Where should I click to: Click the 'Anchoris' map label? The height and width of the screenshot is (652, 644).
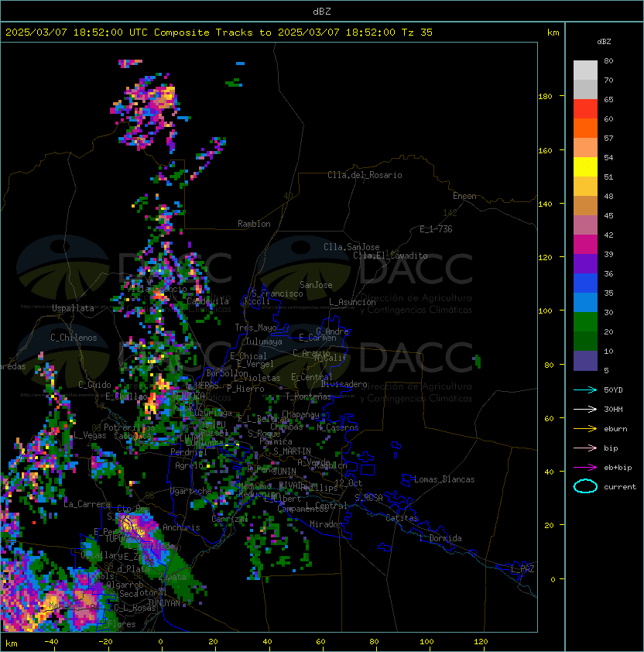pos(181,527)
